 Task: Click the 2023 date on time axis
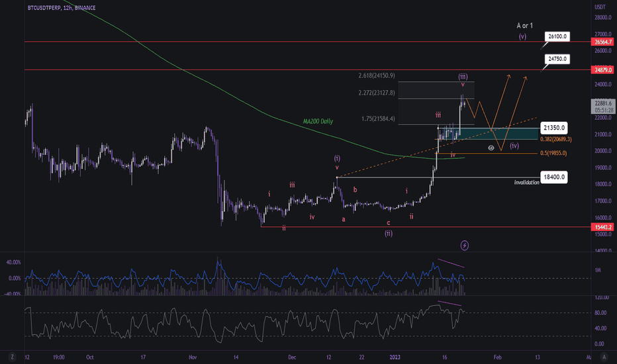(x=395, y=357)
